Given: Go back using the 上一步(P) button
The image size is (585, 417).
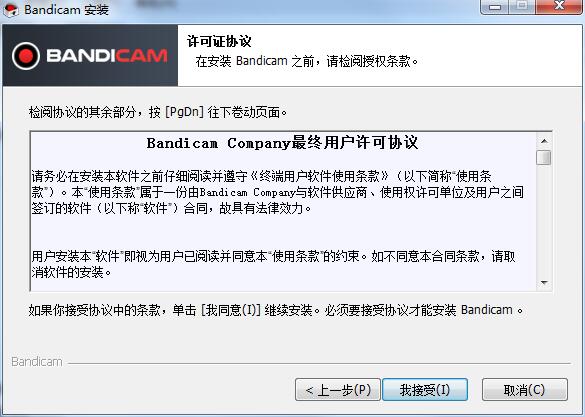Looking at the screenshot, I should tap(338, 390).
